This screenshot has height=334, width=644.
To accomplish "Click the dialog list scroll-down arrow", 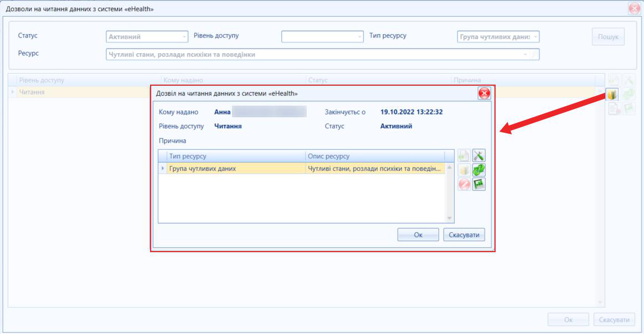I will (449, 218).
